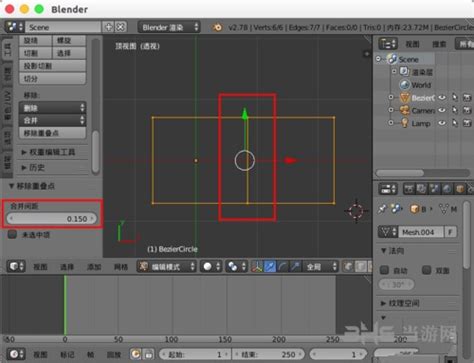Open the 添加 menu in viewport header
The width and height of the screenshot is (474, 363).
tap(94, 267)
